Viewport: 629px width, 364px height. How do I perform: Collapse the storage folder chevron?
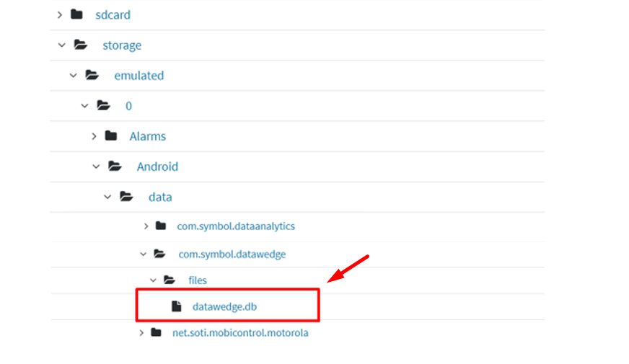61,45
